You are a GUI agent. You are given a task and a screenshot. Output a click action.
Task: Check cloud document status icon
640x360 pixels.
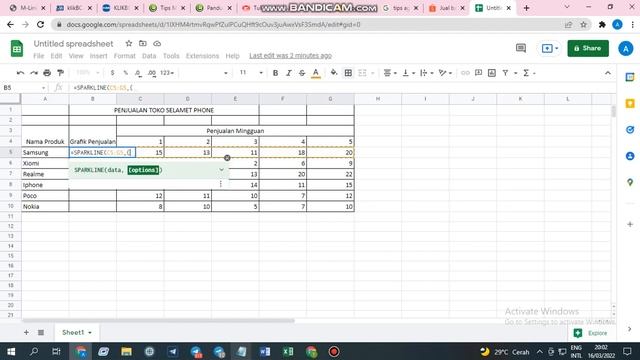pyautogui.click(x=157, y=43)
